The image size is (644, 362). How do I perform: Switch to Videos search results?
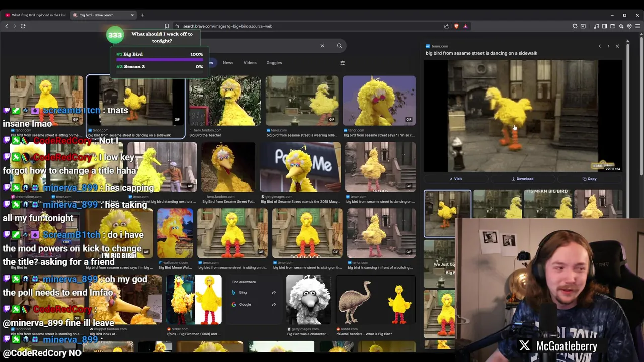(250, 63)
